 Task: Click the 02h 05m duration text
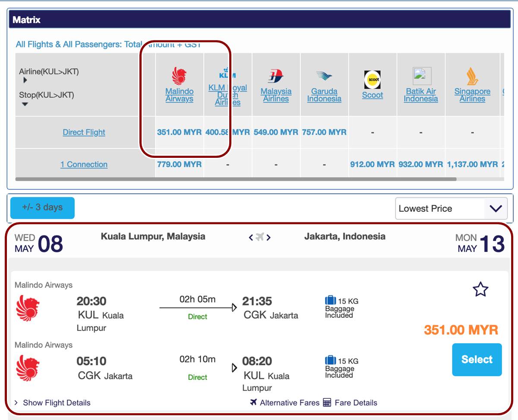[197, 299]
